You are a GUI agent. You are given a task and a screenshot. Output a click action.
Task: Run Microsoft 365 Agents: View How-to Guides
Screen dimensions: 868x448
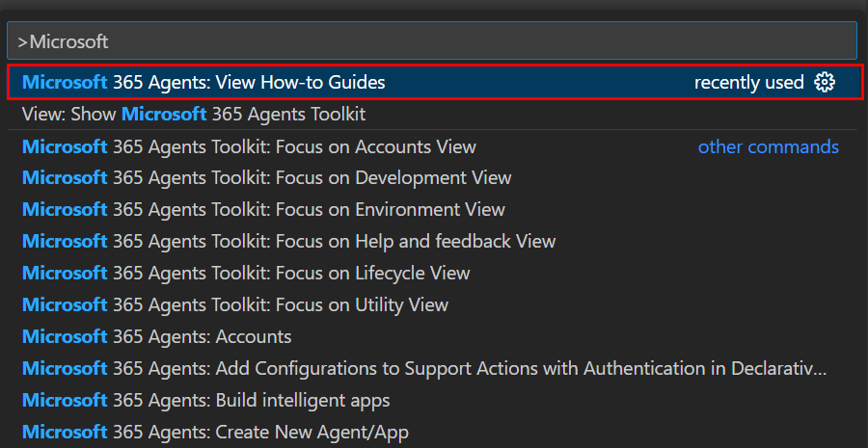click(203, 83)
